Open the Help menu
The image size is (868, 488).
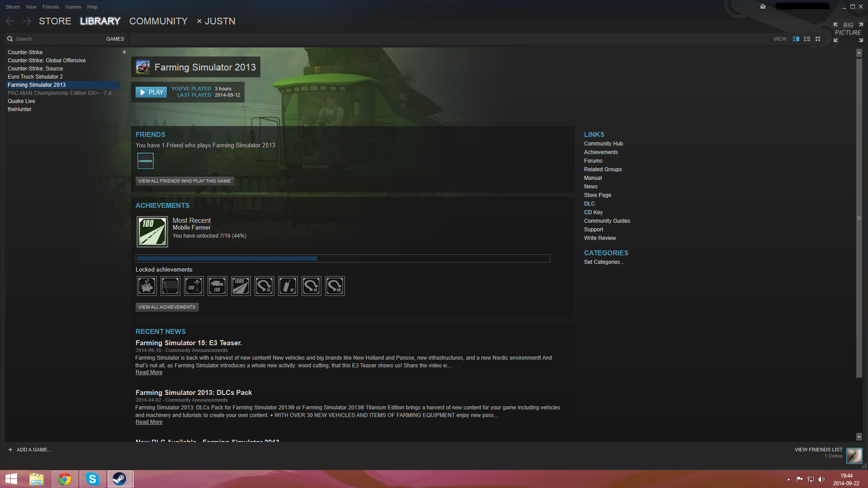click(92, 7)
